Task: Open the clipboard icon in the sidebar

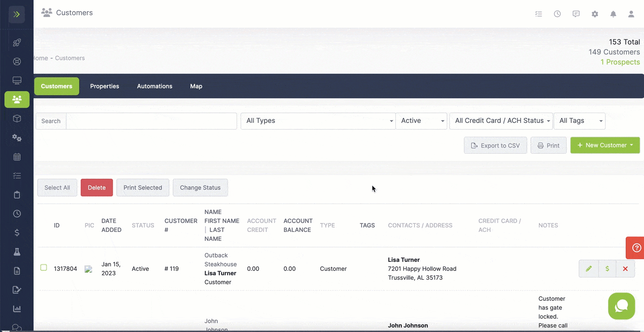Action: point(17,195)
